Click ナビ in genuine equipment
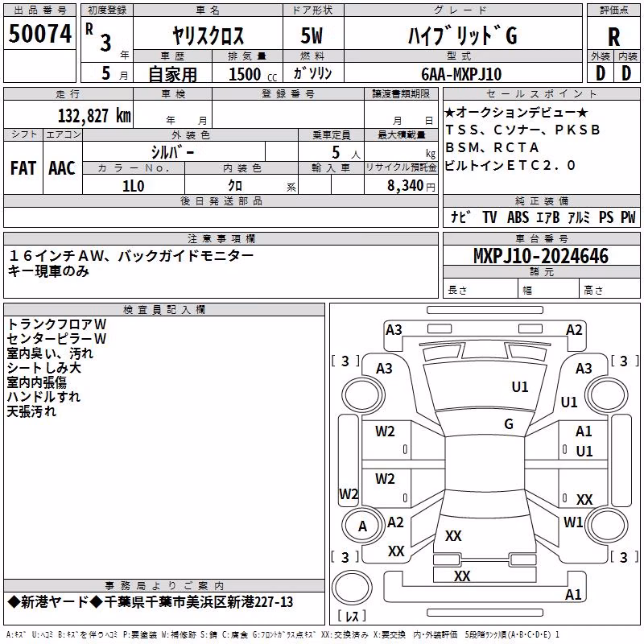The height and width of the screenshot is (644, 644). pyautogui.click(x=460, y=217)
